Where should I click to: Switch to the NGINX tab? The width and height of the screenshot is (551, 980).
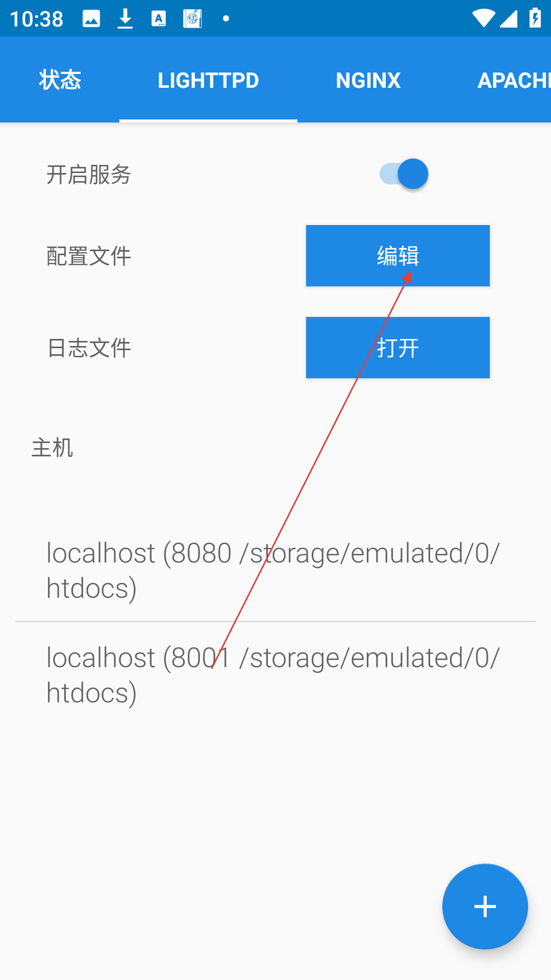(x=368, y=80)
